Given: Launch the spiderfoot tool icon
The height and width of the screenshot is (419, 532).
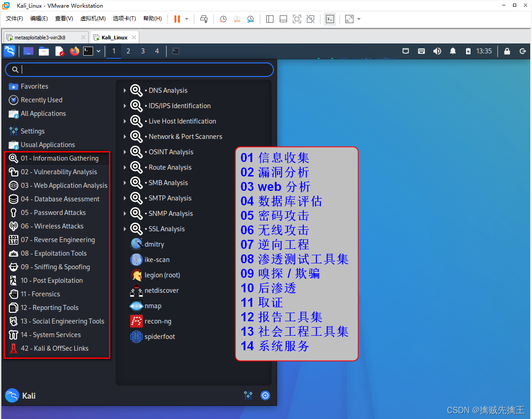Looking at the screenshot, I should click(137, 337).
